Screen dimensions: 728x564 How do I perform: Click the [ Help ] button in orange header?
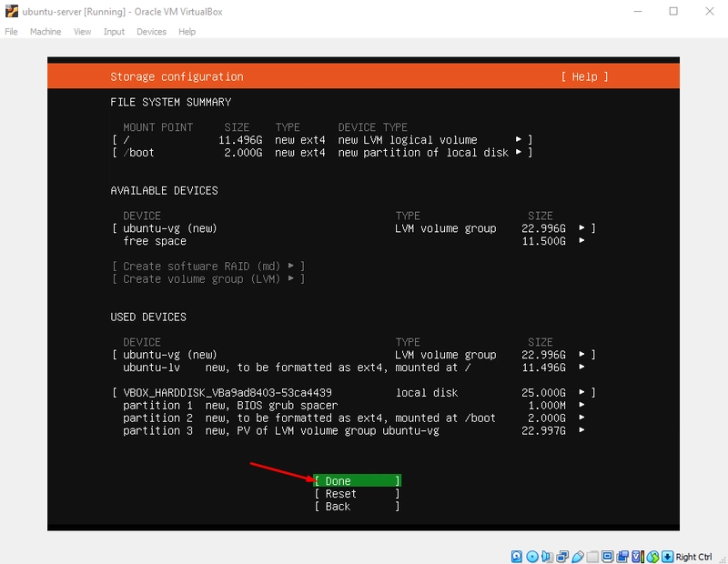click(584, 76)
